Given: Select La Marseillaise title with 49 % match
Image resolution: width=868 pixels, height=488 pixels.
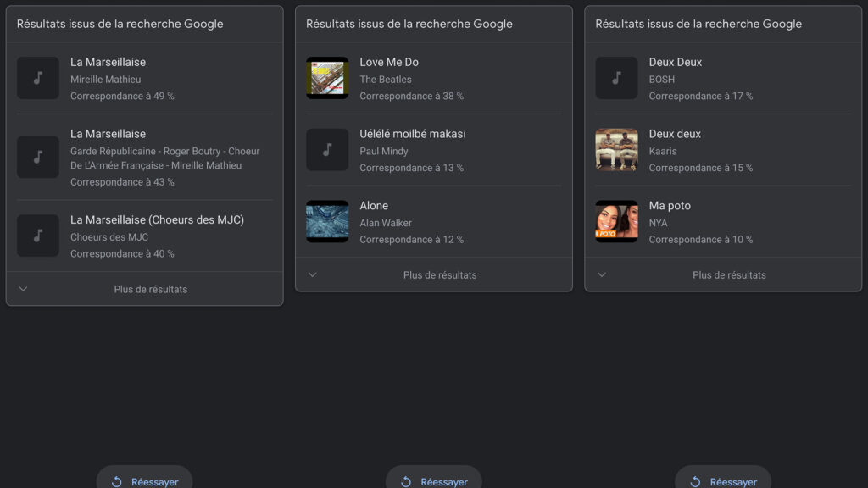Looking at the screenshot, I should pos(108,62).
